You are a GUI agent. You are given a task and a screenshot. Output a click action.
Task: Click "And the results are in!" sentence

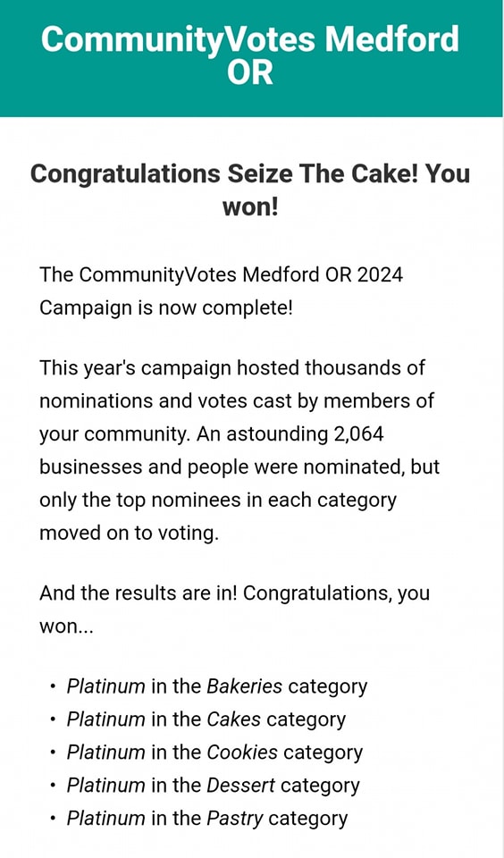click(139, 593)
